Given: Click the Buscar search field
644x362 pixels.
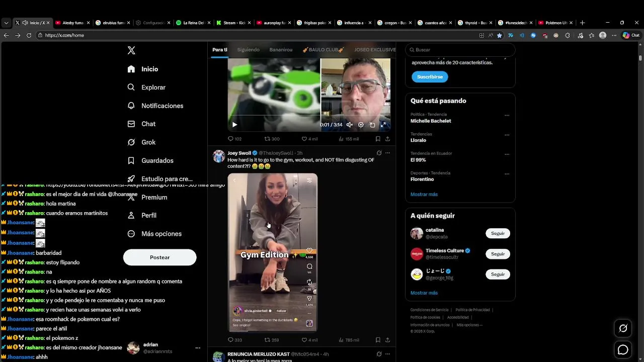Looking at the screenshot, I should (x=460, y=50).
